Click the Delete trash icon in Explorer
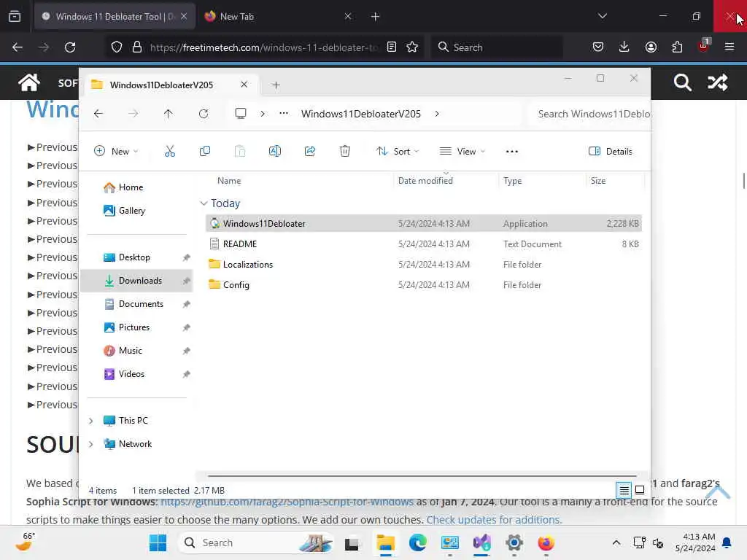Image resolution: width=747 pixels, height=560 pixels. 345,152
